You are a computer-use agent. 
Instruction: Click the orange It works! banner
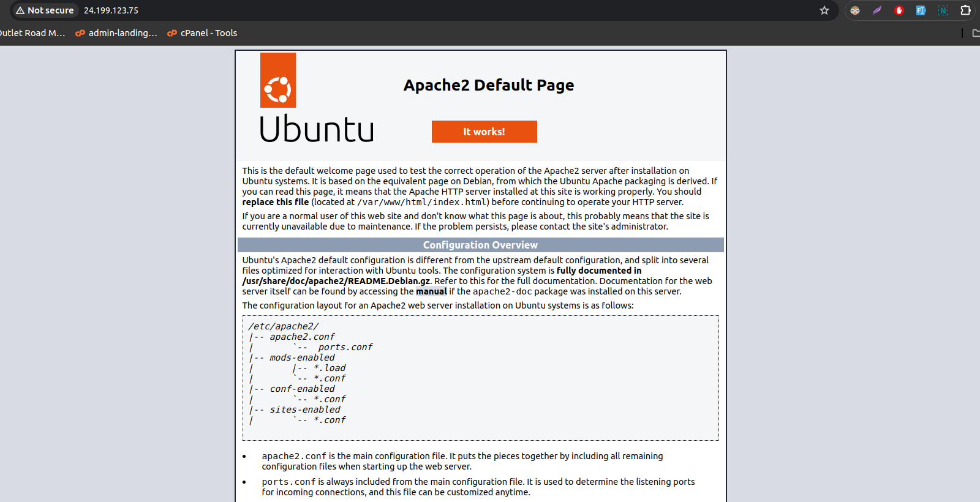pos(484,132)
